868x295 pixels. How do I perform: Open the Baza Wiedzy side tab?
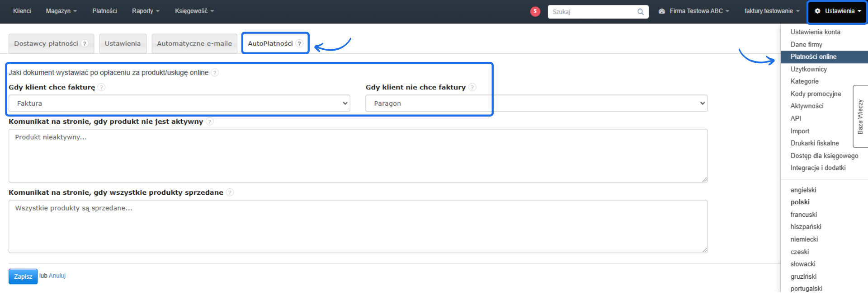(x=860, y=117)
